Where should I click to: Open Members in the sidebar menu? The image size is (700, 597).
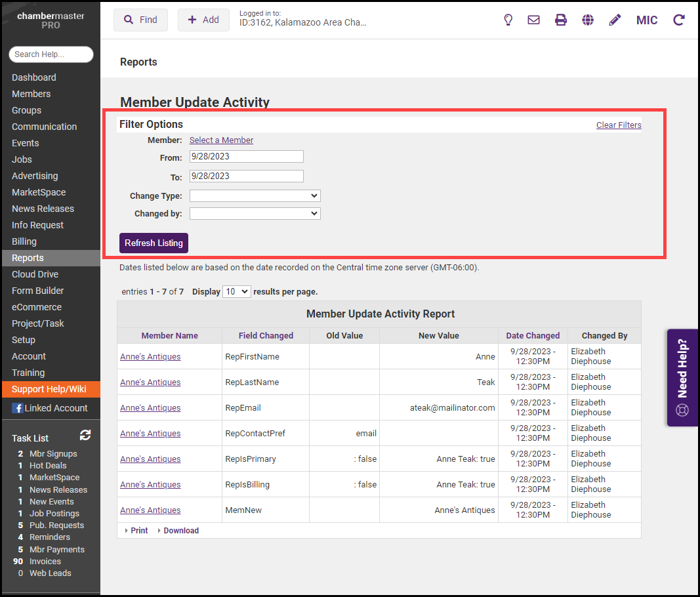point(31,94)
